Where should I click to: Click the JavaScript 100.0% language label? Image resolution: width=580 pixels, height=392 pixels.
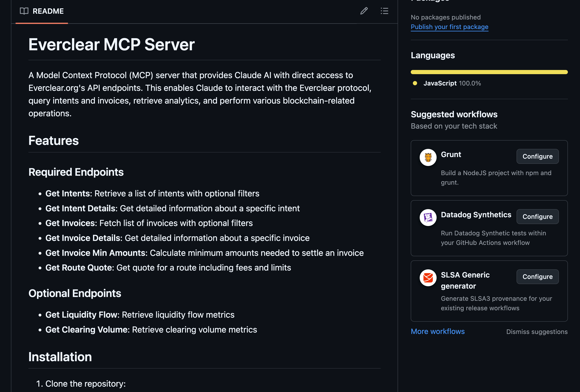(x=452, y=83)
